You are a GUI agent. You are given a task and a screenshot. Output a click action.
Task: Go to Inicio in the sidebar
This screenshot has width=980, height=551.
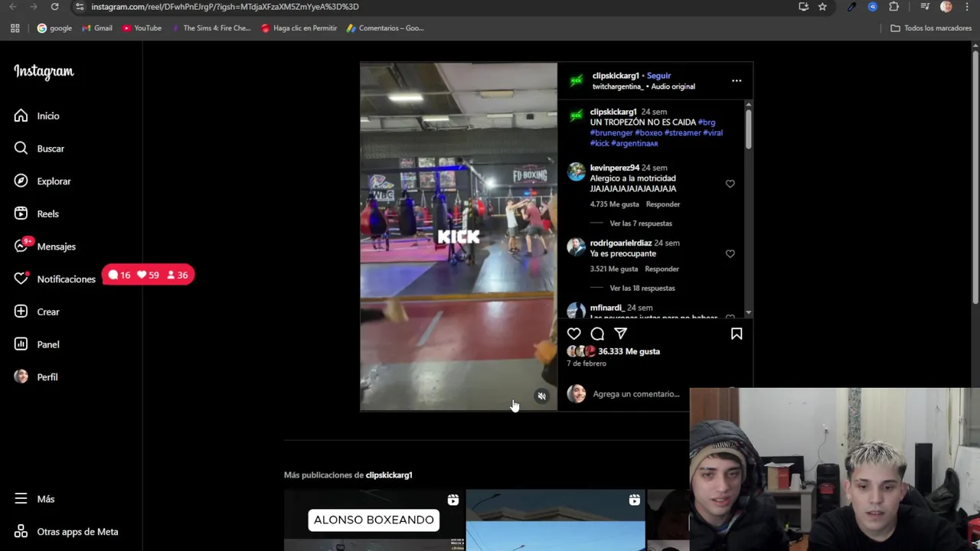click(36, 116)
